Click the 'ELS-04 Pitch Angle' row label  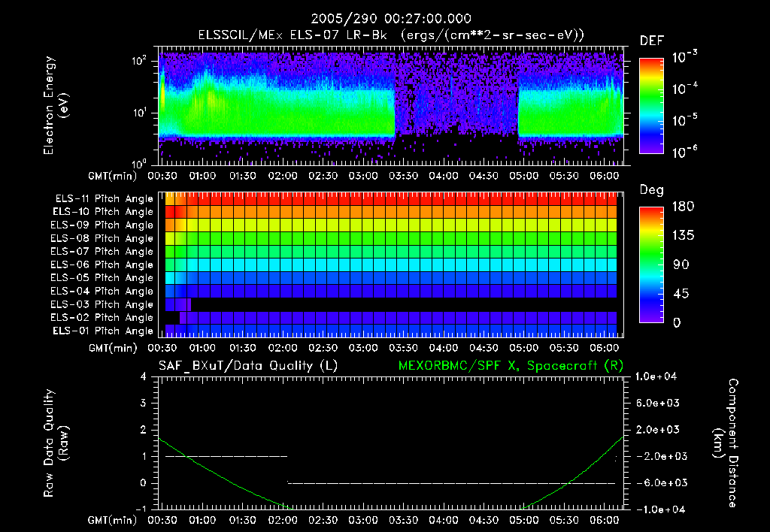point(102,291)
